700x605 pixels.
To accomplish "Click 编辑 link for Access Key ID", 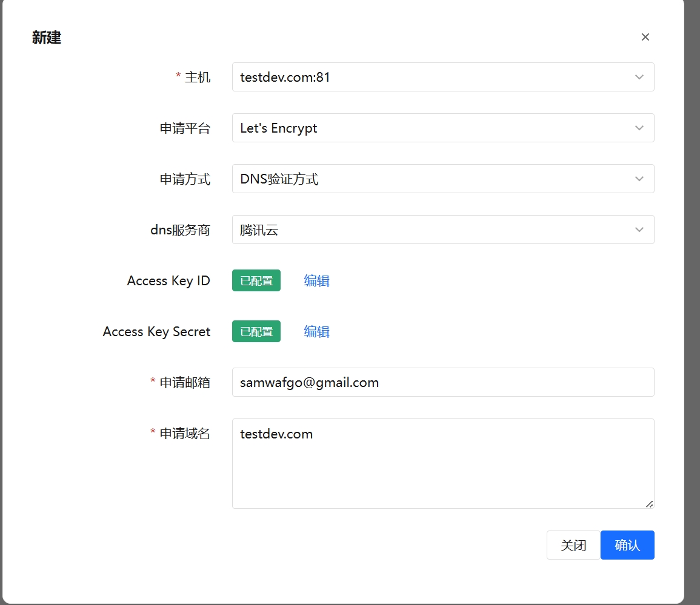I will 316,280.
